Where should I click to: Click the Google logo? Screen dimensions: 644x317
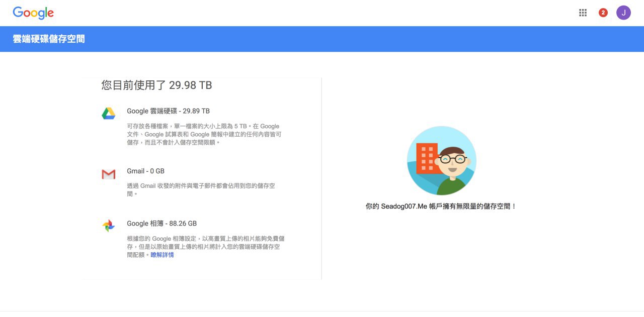[33, 13]
